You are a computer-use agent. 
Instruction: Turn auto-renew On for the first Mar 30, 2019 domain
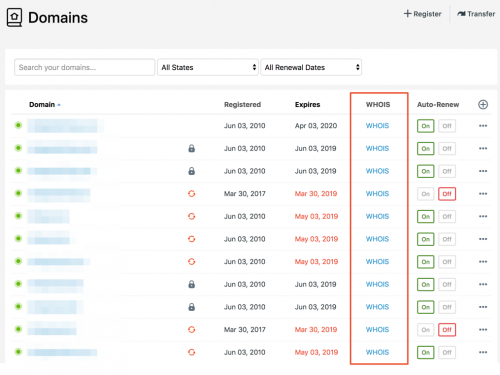pyautogui.click(x=425, y=194)
